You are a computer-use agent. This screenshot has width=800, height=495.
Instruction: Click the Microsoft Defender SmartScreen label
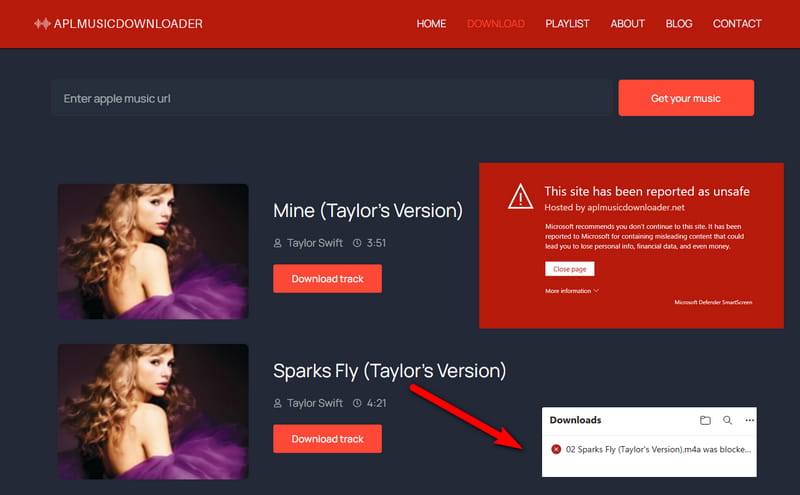click(x=713, y=302)
